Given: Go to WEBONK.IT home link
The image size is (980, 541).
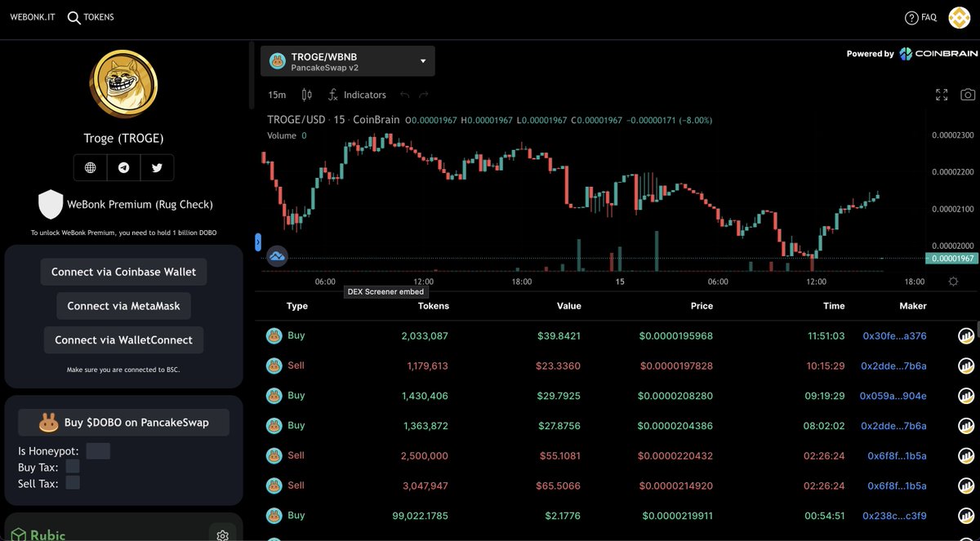Looking at the screenshot, I should (33, 17).
